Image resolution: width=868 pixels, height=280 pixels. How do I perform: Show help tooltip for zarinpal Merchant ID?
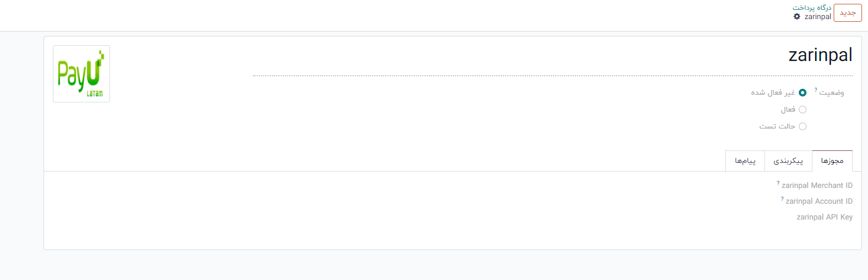pos(778,183)
